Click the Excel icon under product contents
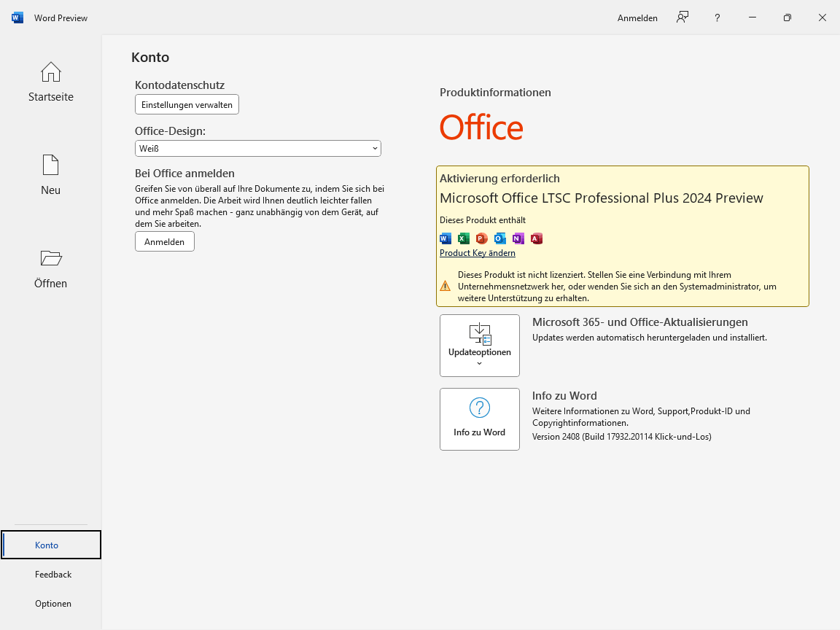 tap(464, 238)
